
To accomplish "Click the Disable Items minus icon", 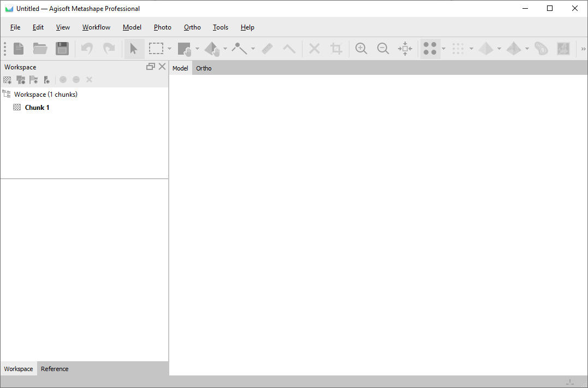I will 76,80.
